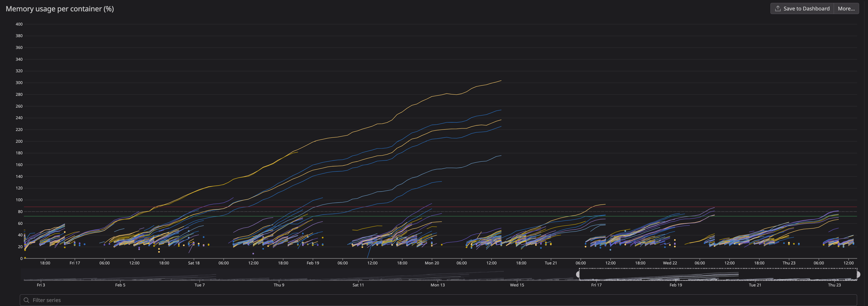The width and height of the screenshot is (868, 306).
Task: Click the upload icon on Save to Dashboard
Action: coord(778,8)
